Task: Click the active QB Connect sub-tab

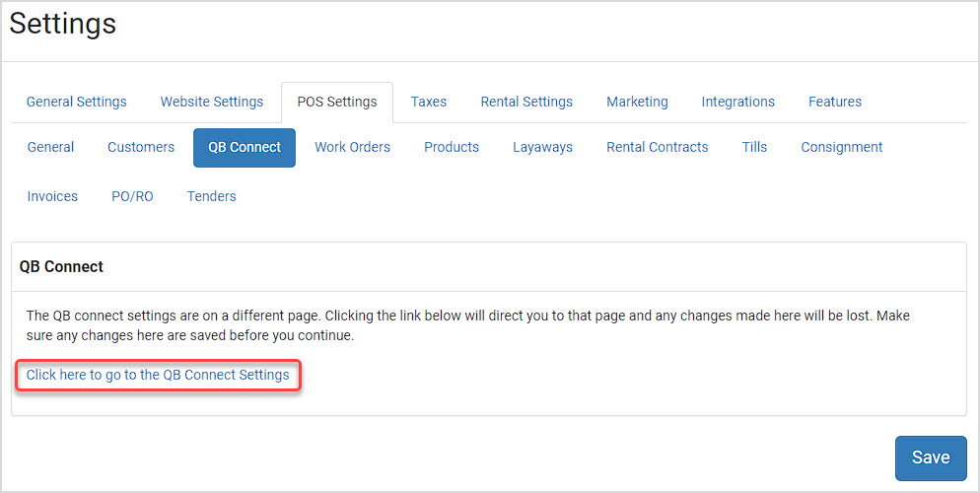Action: coord(245,148)
